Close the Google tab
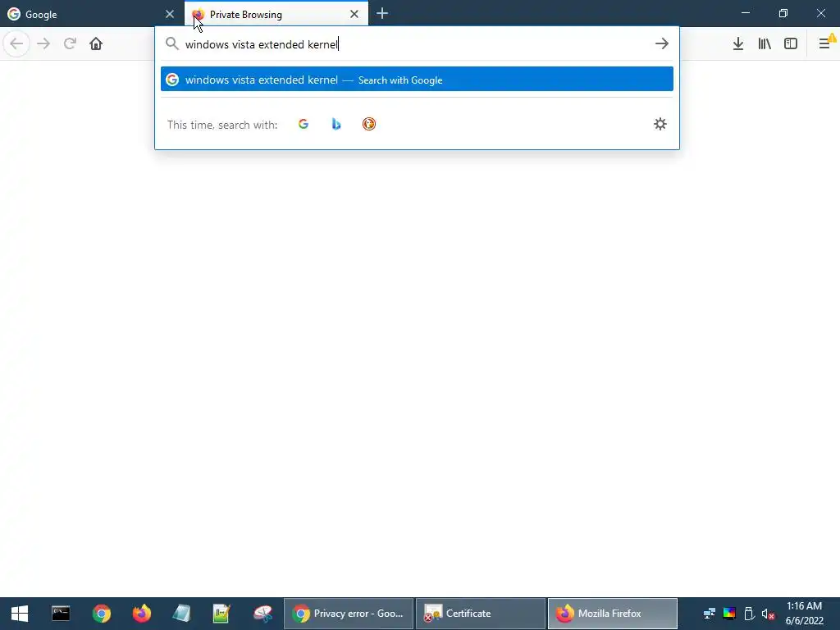 pos(170,14)
